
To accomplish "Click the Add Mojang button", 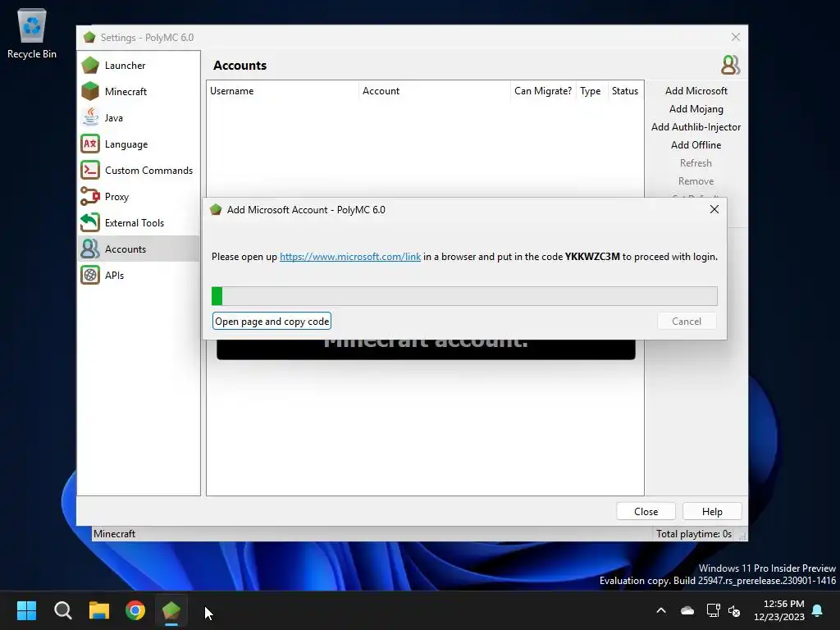I will tap(696, 109).
